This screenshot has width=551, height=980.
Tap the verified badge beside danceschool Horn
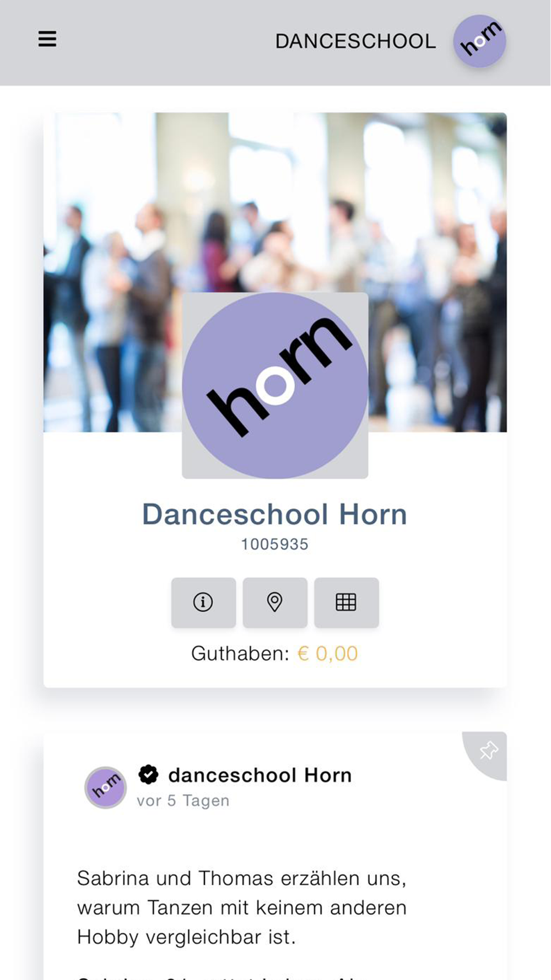tap(148, 774)
